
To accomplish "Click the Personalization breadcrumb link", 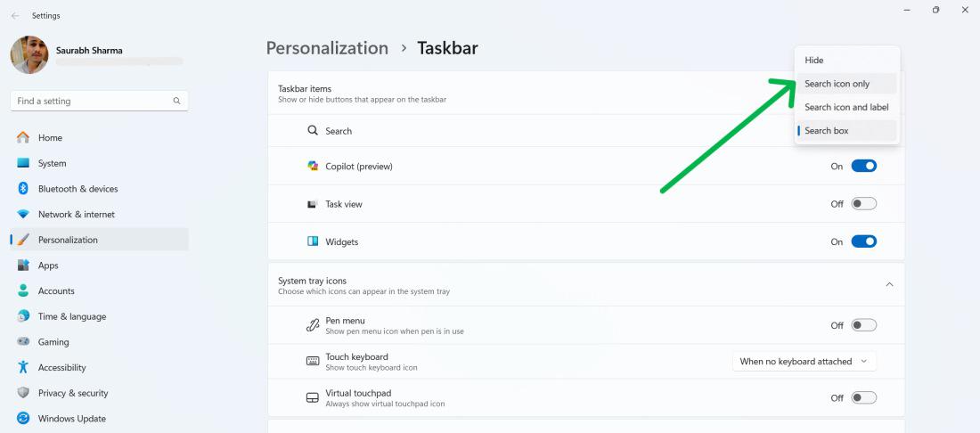I will click(x=327, y=48).
